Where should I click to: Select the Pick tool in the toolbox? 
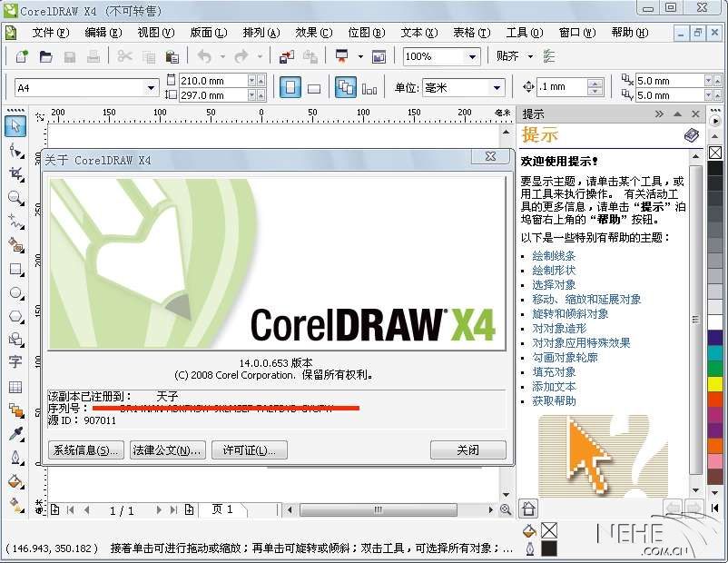15,126
